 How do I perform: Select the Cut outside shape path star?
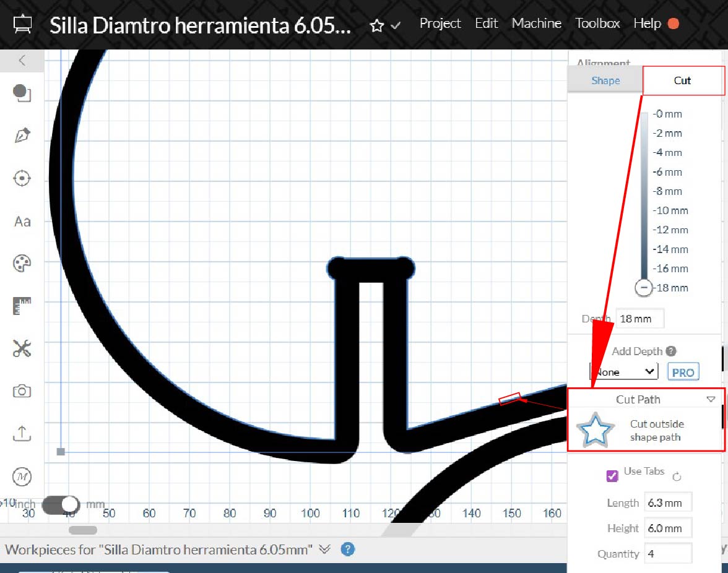pos(596,430)
